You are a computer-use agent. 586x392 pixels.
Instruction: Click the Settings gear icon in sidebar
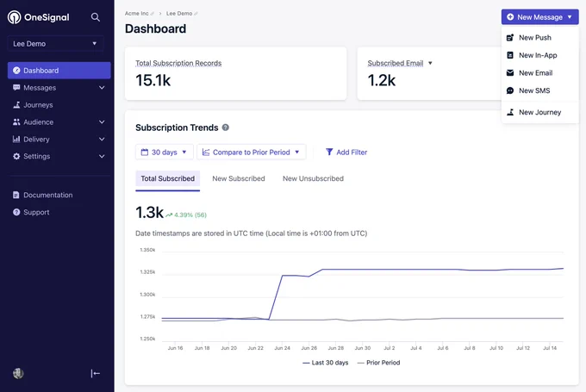16,156
